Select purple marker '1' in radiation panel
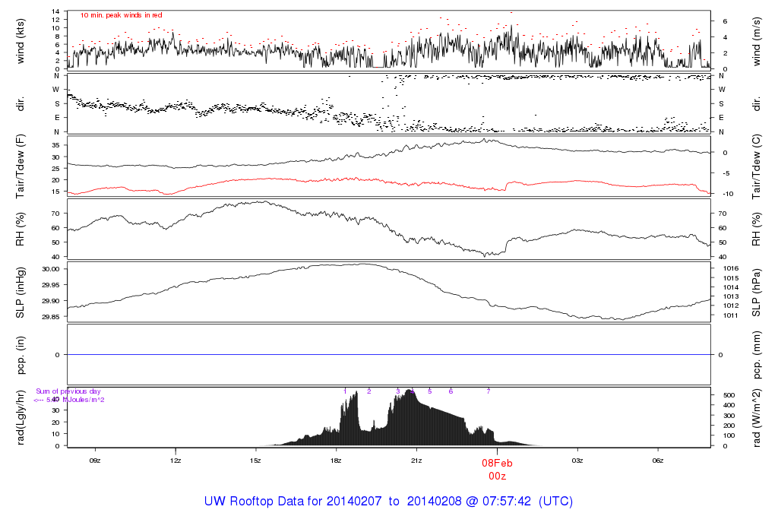 point(345,391)
